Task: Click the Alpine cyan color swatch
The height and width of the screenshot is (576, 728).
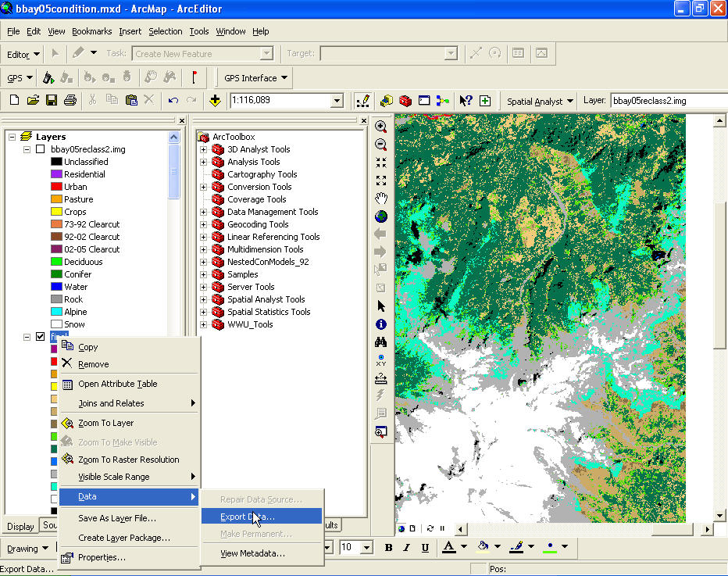Action: [57, 312]
